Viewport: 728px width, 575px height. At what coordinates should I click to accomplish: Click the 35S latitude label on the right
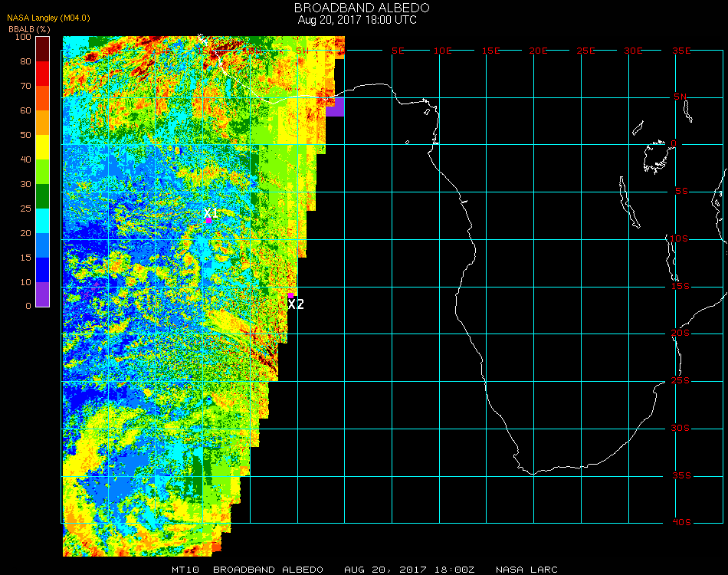pos(681,475)
